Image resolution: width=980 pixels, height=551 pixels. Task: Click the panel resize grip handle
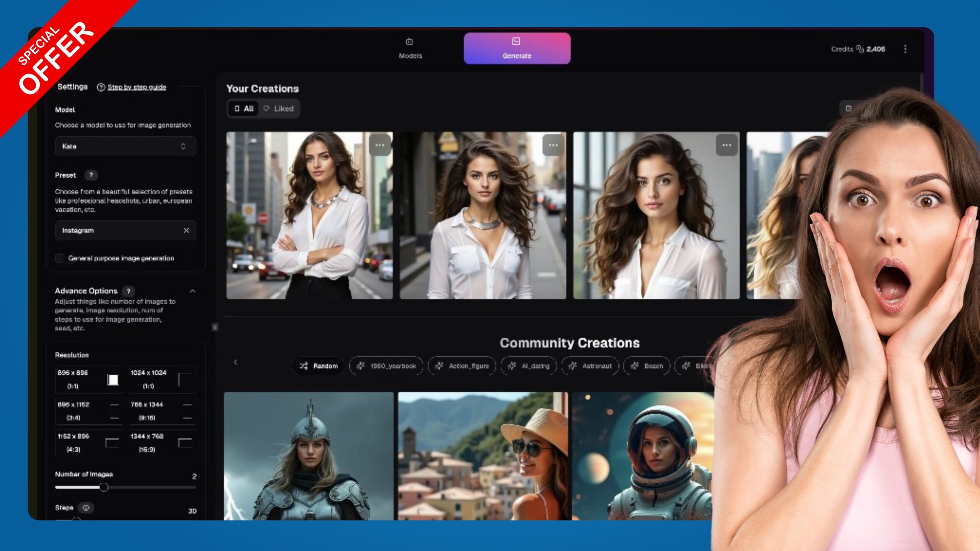pyautogui.click(x=215, y=327)
